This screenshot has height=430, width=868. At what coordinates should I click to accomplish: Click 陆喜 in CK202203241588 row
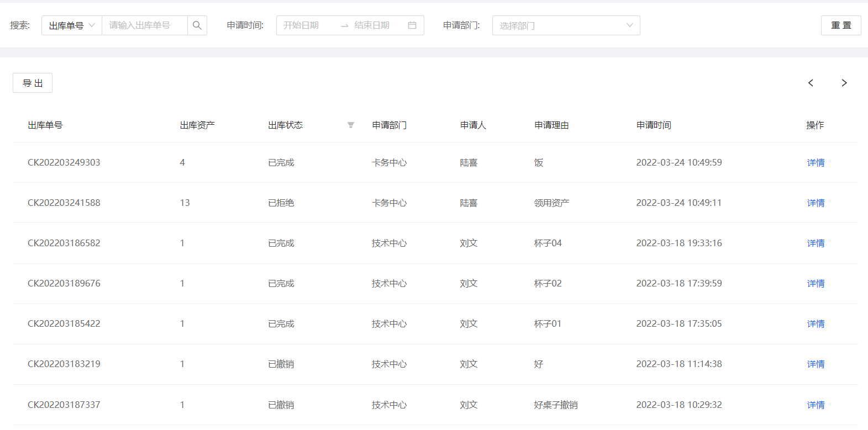click(x=469, y=203)
